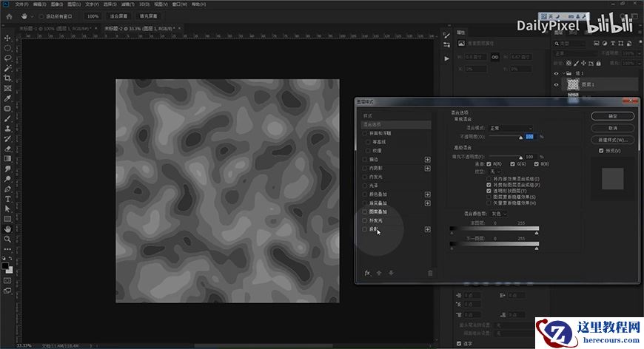
Task: Select the Pen tool
Action: (x=7, y=189)
